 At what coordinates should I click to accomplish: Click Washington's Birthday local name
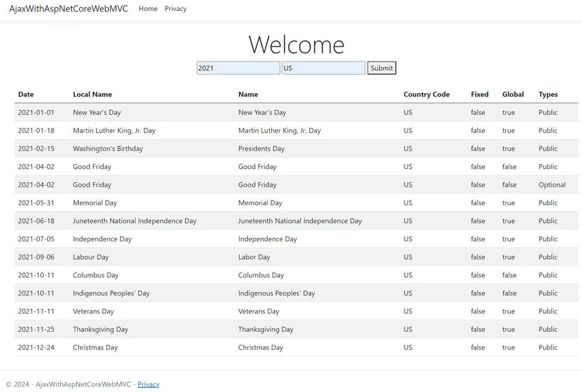click(x=108, y=148)
